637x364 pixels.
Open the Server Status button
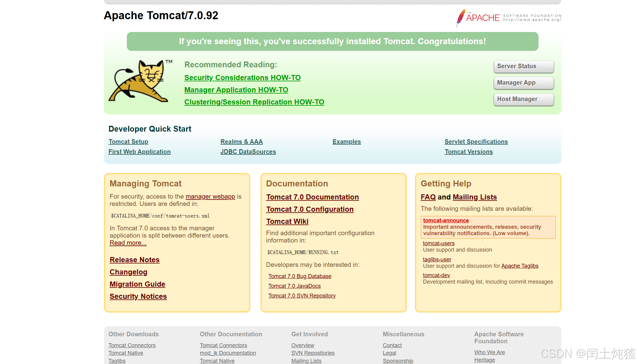pyautogui.click(x=523, y=66)
